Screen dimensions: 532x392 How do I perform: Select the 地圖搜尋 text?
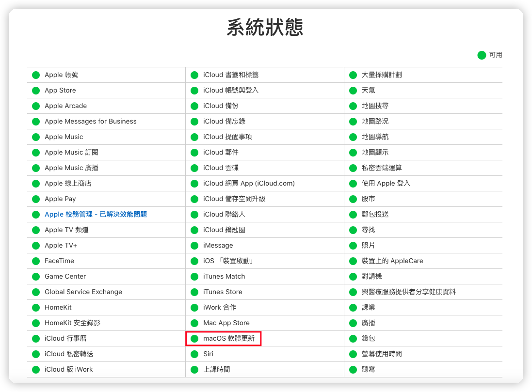[x=375, y=106]
